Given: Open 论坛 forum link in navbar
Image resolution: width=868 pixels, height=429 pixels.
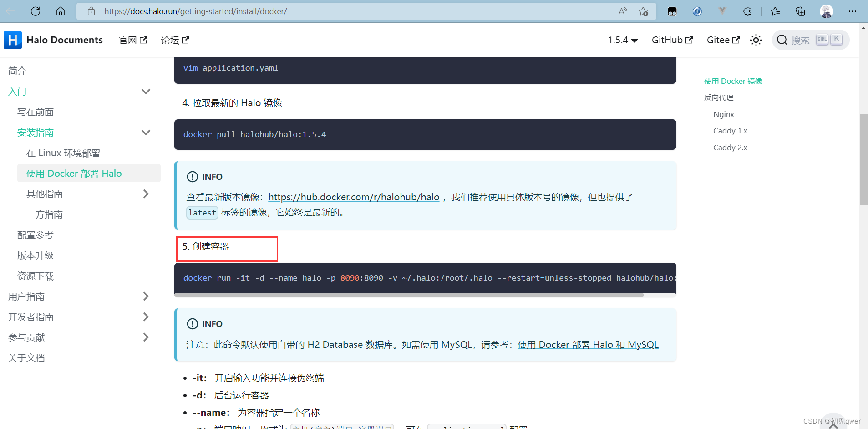Looking at the screenshot, I should click(175, 40).
